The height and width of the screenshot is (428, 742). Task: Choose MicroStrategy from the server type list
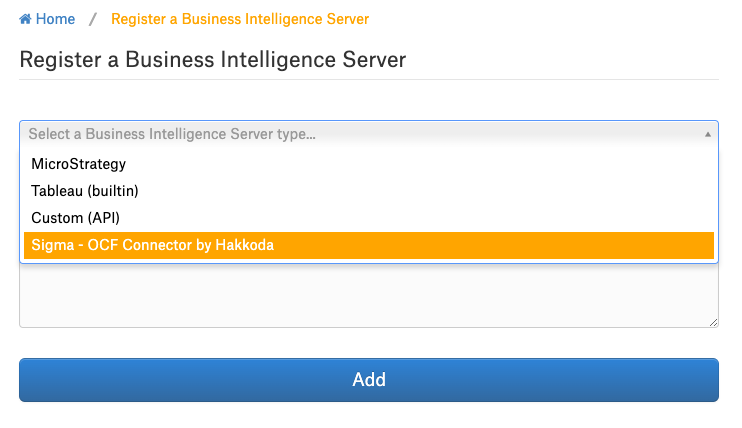pyautogui.click(x=369, y=164)
